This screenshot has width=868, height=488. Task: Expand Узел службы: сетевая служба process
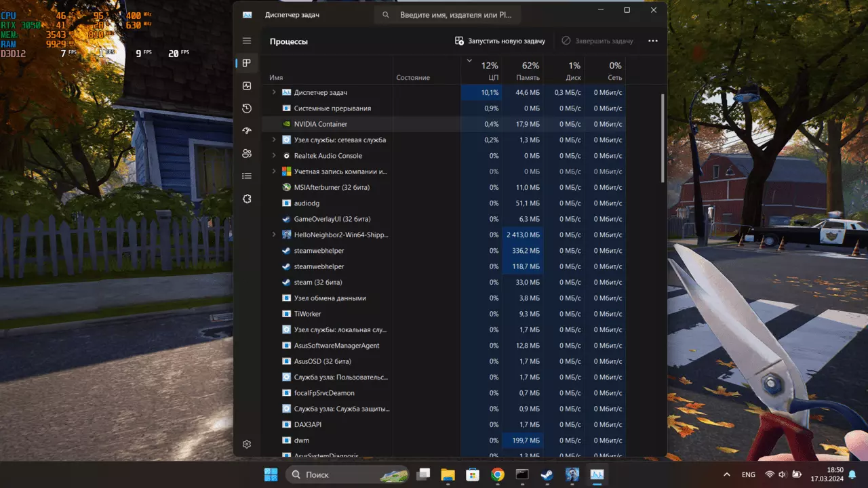[x=274, y=140]
